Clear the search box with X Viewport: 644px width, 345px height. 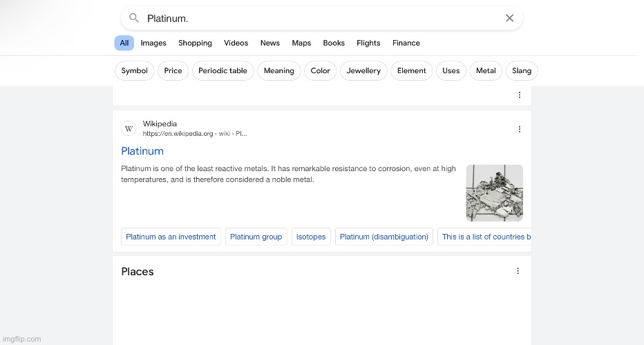(509, 18)
